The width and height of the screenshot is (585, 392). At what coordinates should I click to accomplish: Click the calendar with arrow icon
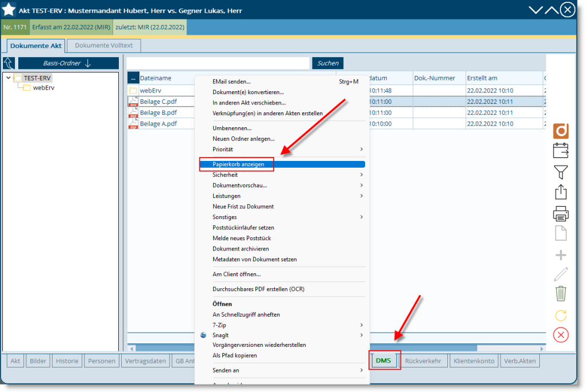pos(561,151)
